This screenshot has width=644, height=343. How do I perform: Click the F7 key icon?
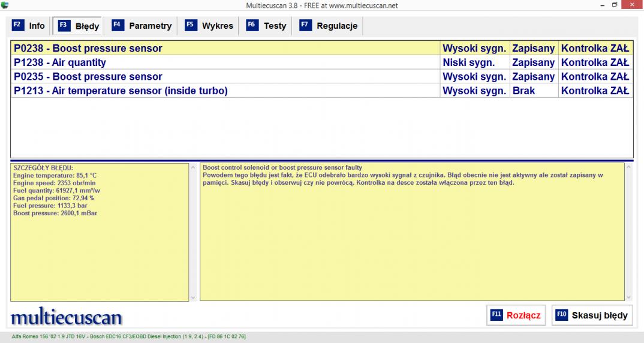pyautogui.click(x=305, y=25)
